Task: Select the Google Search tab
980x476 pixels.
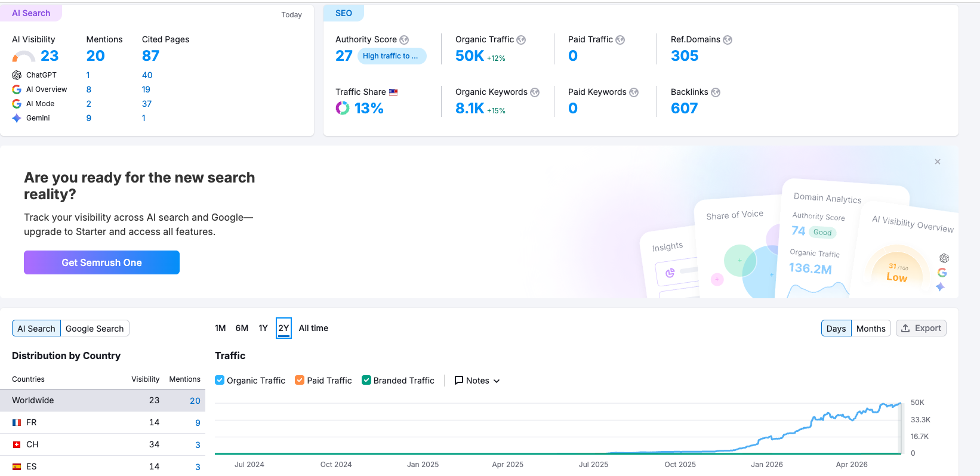Action: click(x=95, y=328)
